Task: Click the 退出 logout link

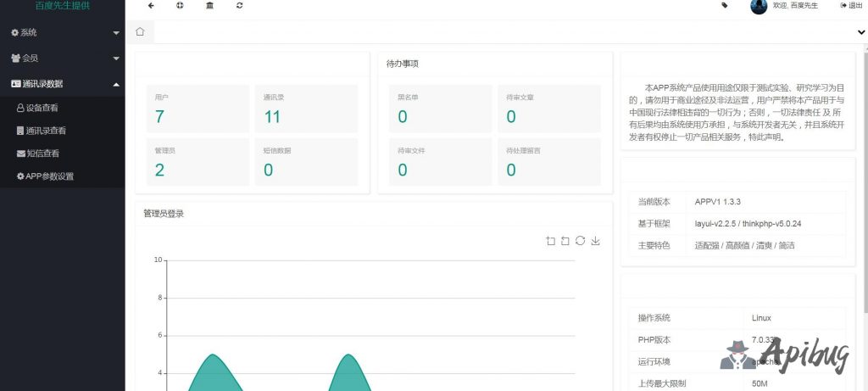Action: (x=851, y=5)
